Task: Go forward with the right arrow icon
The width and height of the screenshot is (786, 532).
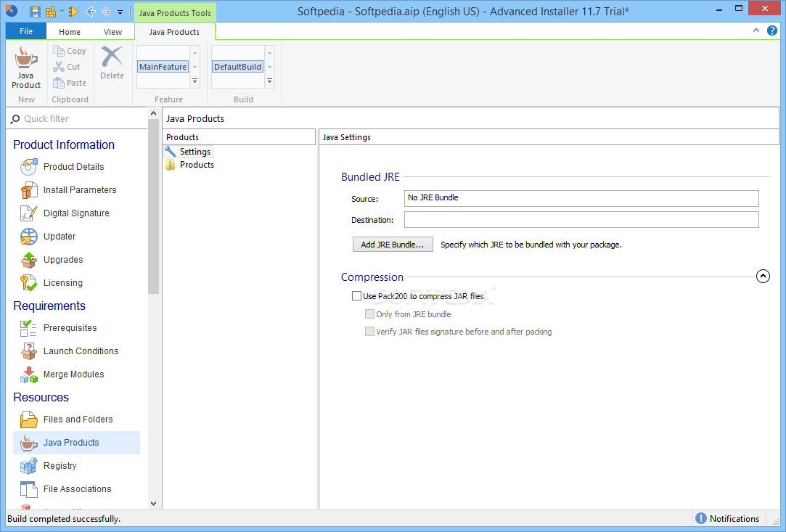Action: point(106,12)
